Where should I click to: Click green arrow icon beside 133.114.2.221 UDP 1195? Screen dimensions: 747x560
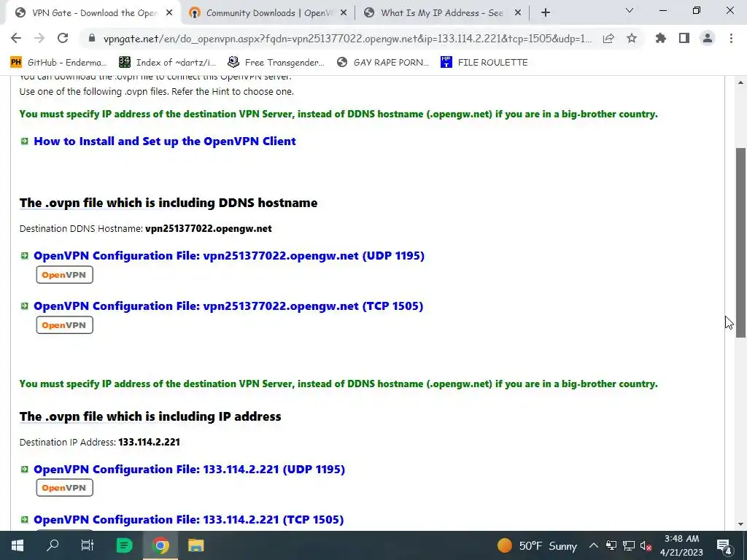(24, 469)
